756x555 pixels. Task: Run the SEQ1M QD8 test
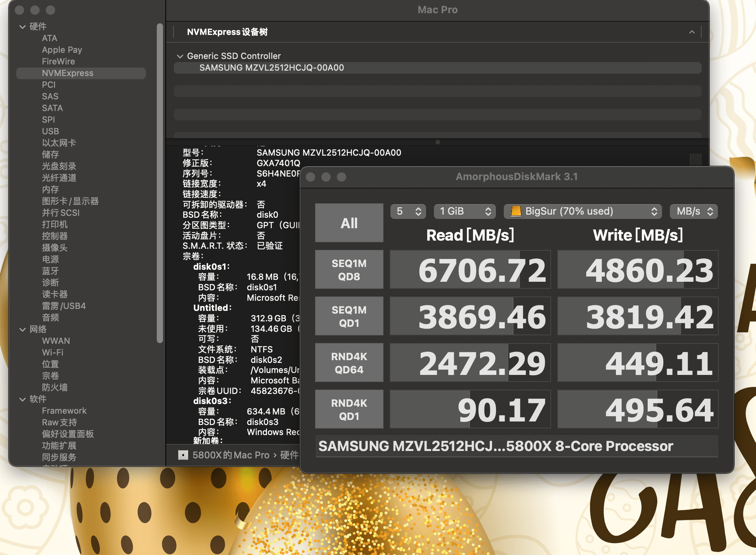[x=349, y=270]
